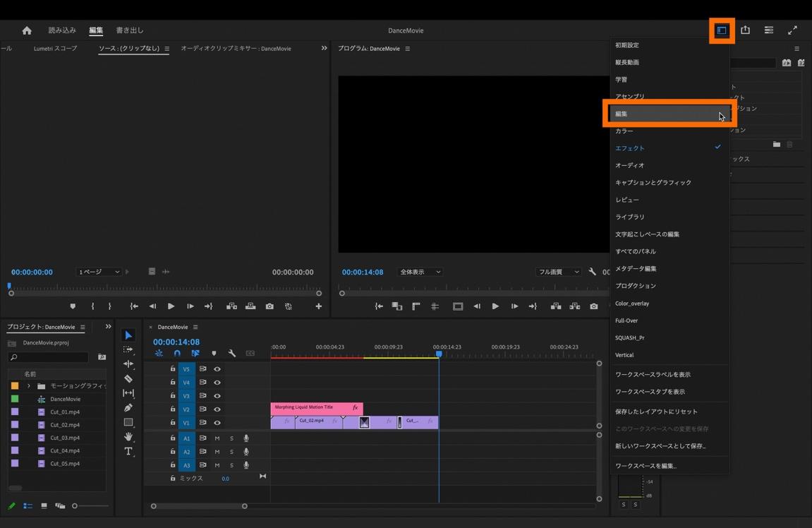812x528 pixels.
Task: Click the timeline playhead marker
Action: tap(439, 354)
